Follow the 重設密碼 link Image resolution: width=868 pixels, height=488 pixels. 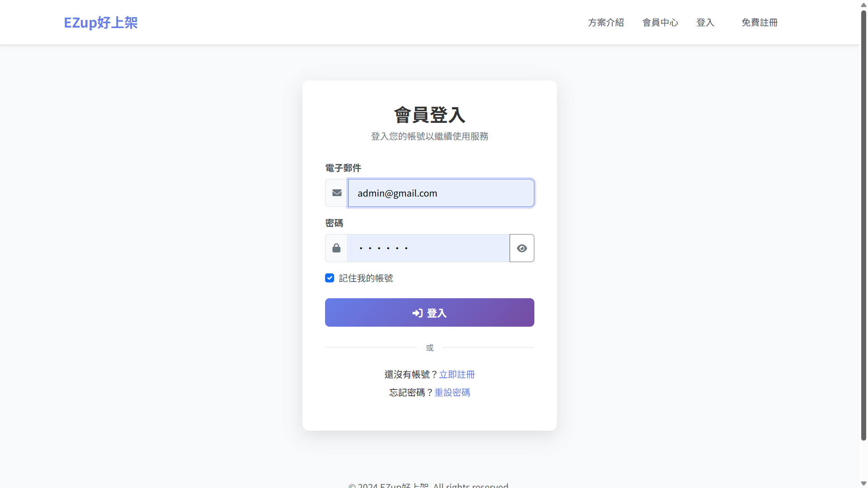pyautogui.click(x=453, y=393)
